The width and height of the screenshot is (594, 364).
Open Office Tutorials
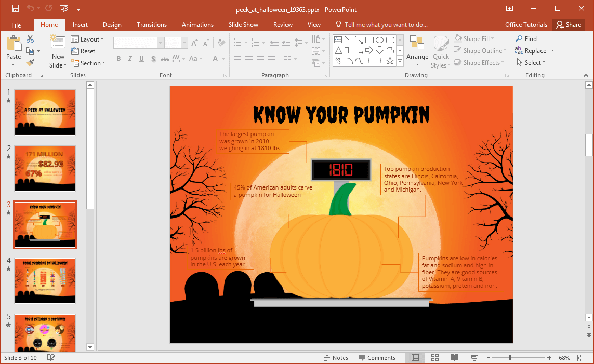coord(526,24)
